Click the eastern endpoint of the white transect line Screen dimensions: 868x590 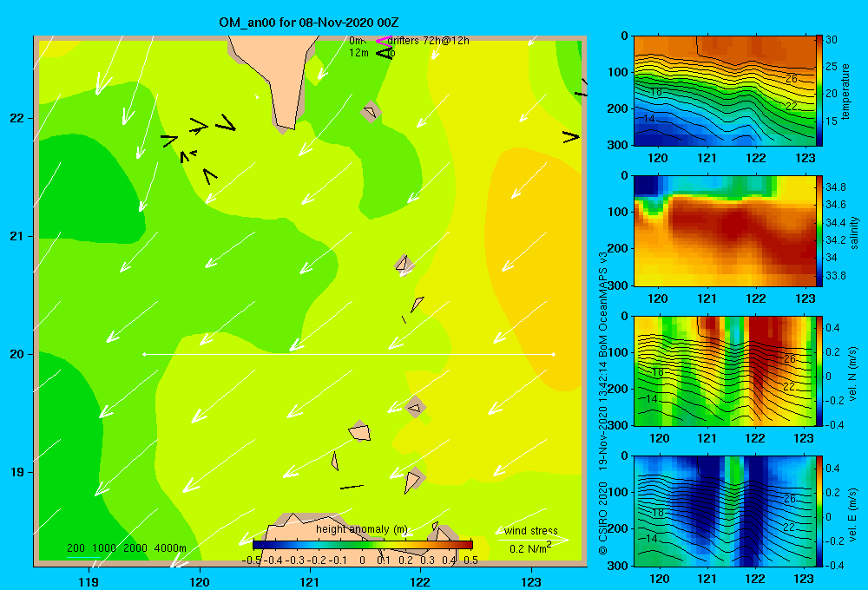pos(554,354)
